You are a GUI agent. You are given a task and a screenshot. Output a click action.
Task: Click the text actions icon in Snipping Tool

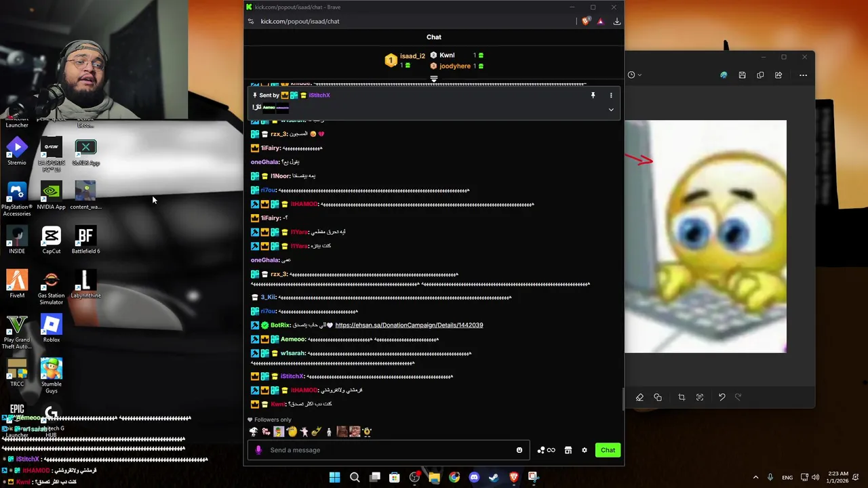(x=700, y=397)
